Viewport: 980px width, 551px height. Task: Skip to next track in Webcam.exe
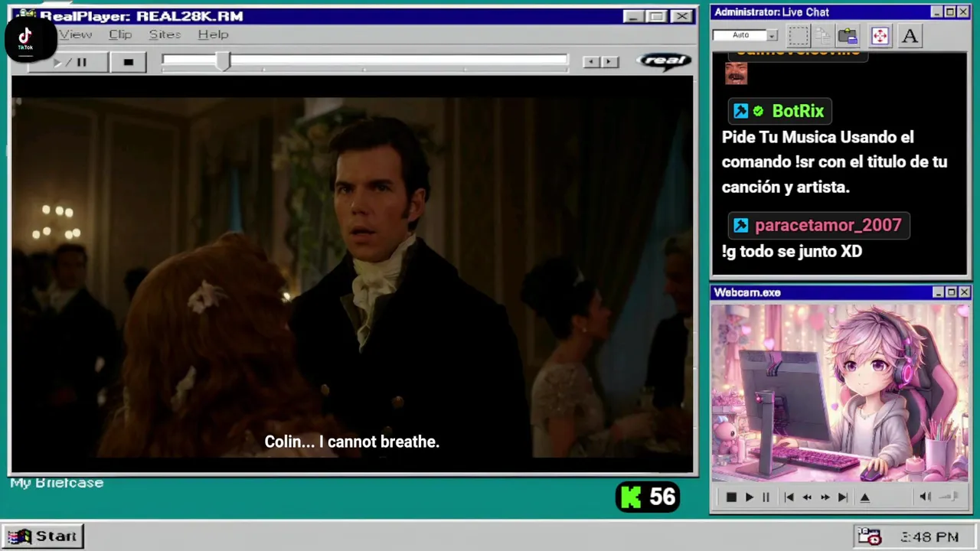[842, 497]
